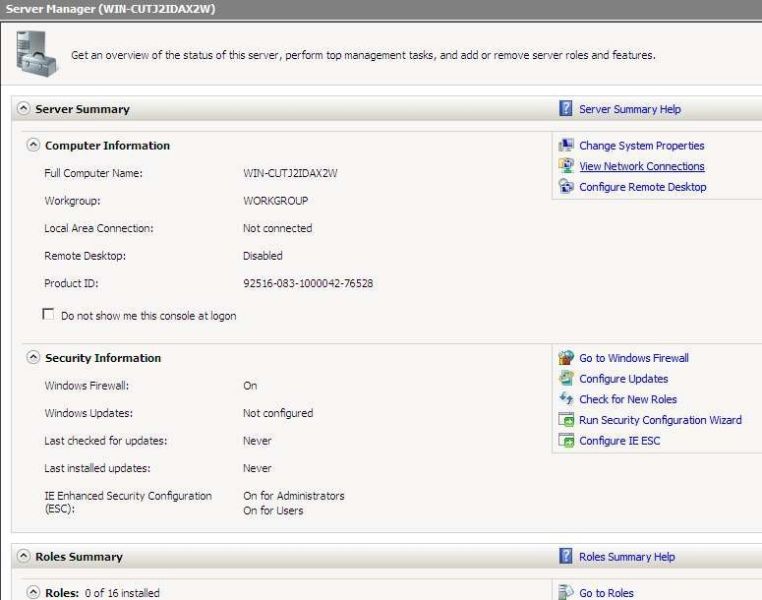Collapse the Roles subsection chevron
The image size is (762, 600).
click(33, 592)
